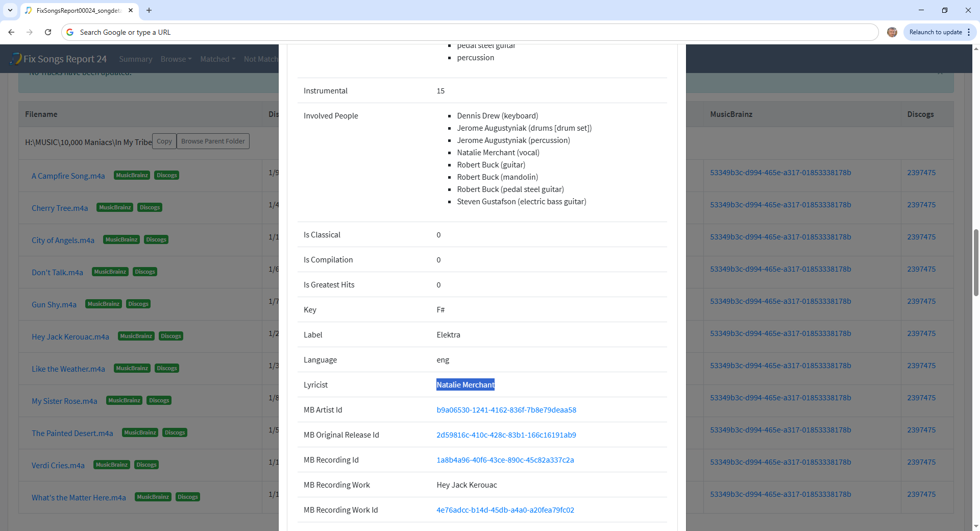Open the MB Recording Id link
Image resolution: width=980 pixels, height=531 pixels.
pyautogui.click(x=505, y=460)
